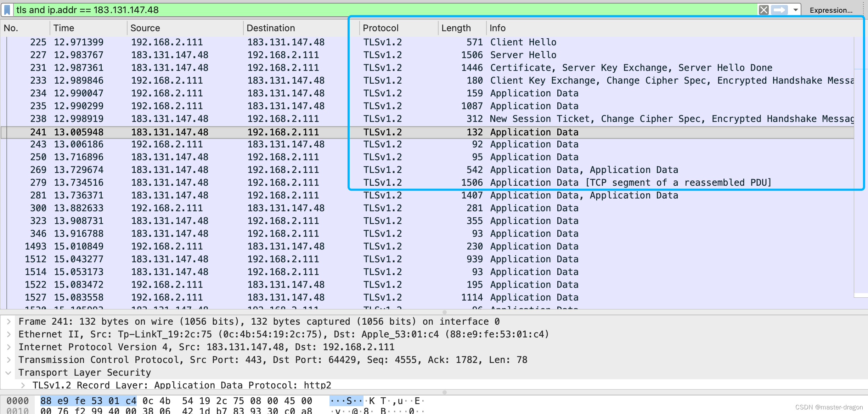Screen dimensions: 868x414
Task: Click the Info column header
Action: coord(497,28)
